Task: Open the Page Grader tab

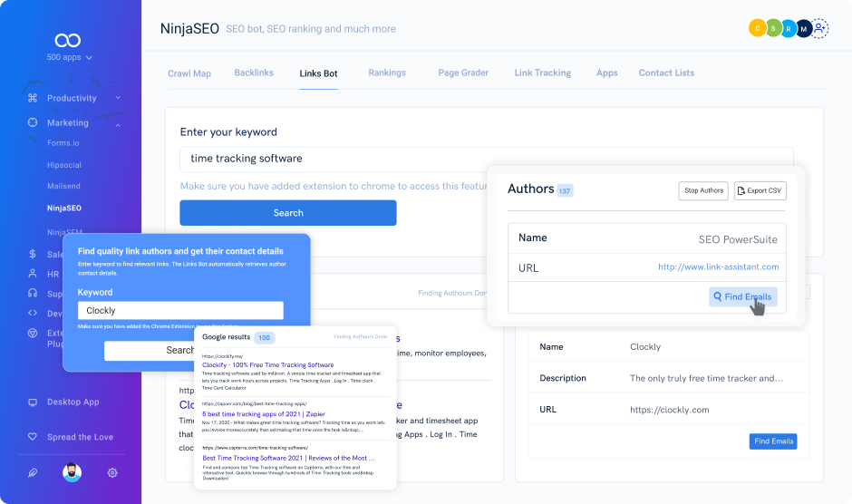Action: pos(463,73)
